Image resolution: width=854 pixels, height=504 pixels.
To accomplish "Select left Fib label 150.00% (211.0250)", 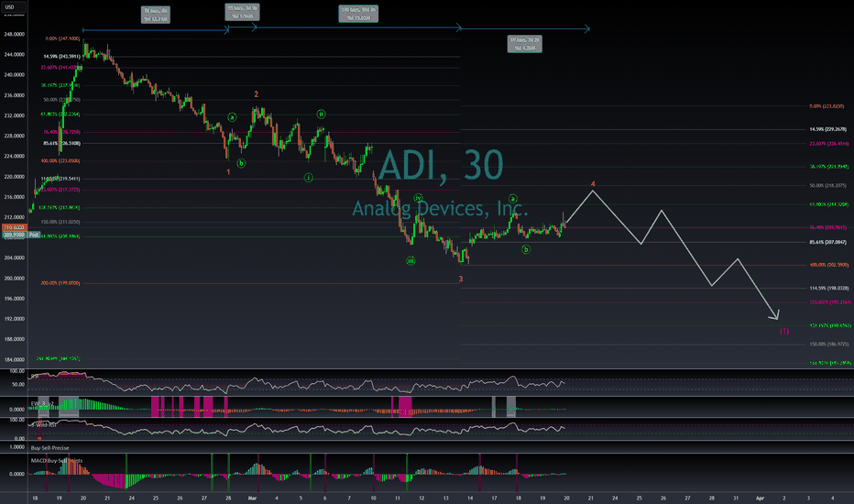I will pyautogui.click(x=60, y=222).
